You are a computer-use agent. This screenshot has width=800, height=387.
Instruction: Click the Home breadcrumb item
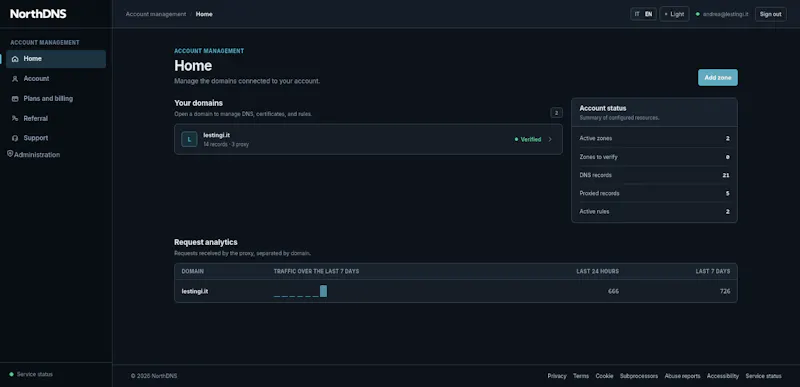[x=204, y=14]
